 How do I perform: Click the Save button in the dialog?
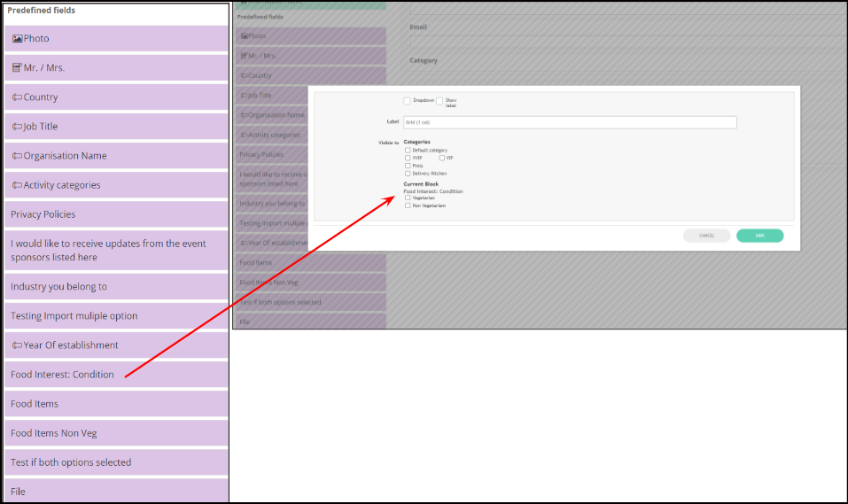[x=760, y=236]
